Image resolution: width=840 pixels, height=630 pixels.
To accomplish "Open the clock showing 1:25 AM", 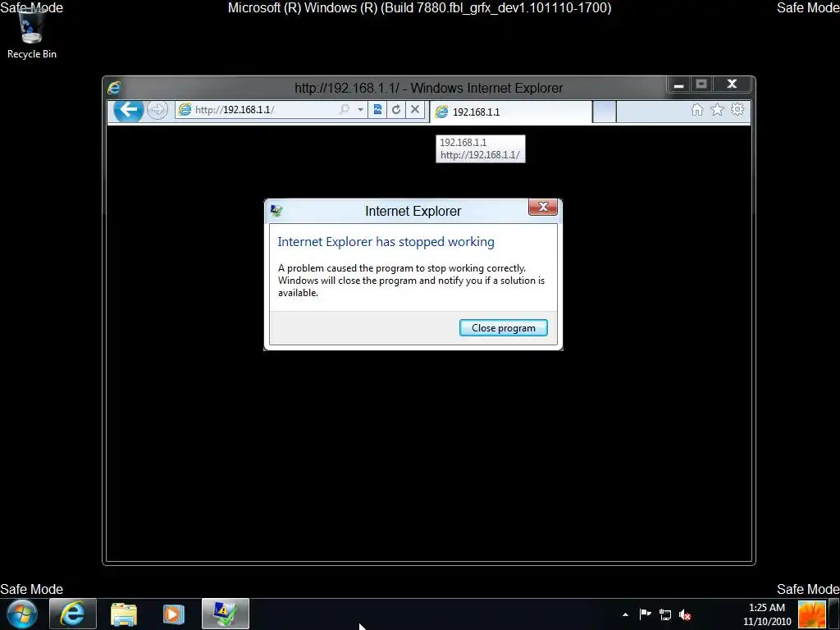I will point(767,614).
